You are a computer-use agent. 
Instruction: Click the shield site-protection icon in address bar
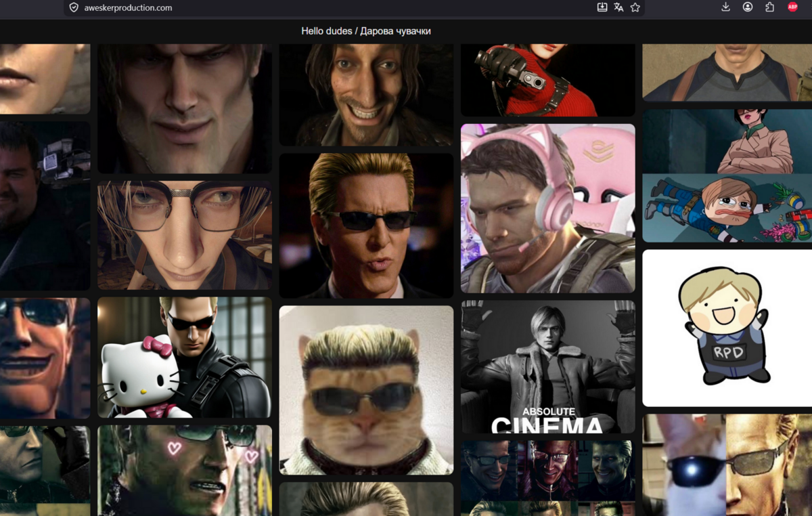pos(74,7)
